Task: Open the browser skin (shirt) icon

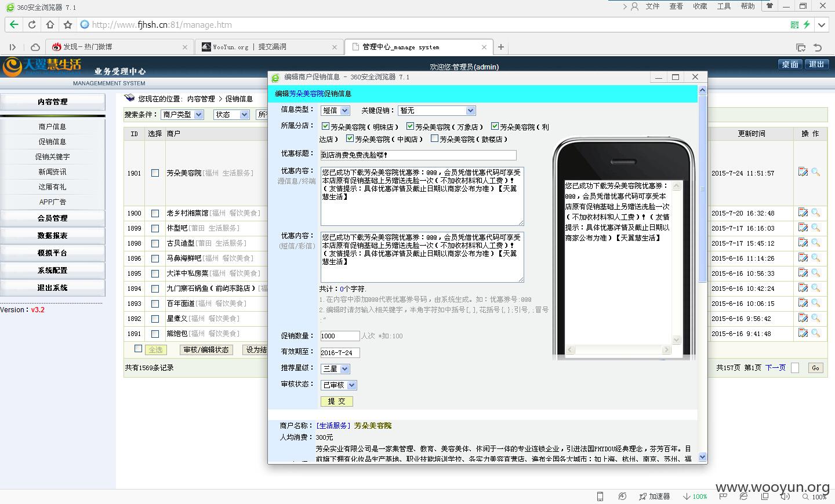Action: click(x=769, y=6)
